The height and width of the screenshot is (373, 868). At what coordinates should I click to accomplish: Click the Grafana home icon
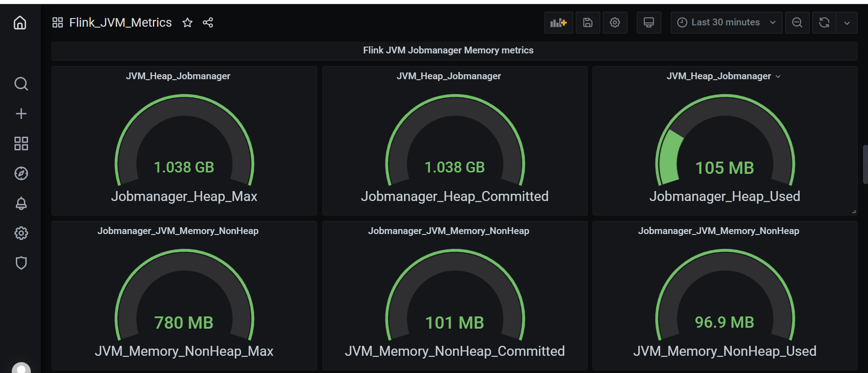tap(20, 23)
